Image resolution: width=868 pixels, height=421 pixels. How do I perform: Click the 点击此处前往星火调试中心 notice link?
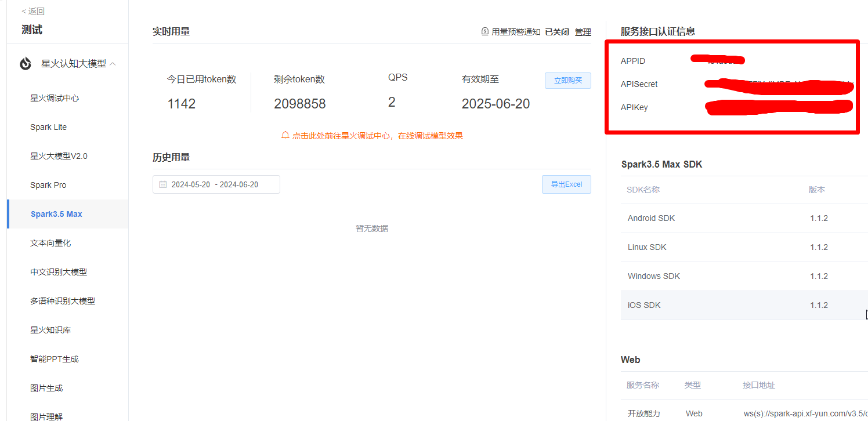tap(377, 136)
